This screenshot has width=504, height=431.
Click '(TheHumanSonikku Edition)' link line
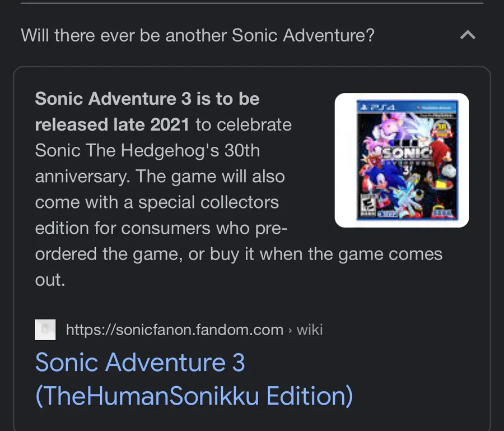[194, 396]
